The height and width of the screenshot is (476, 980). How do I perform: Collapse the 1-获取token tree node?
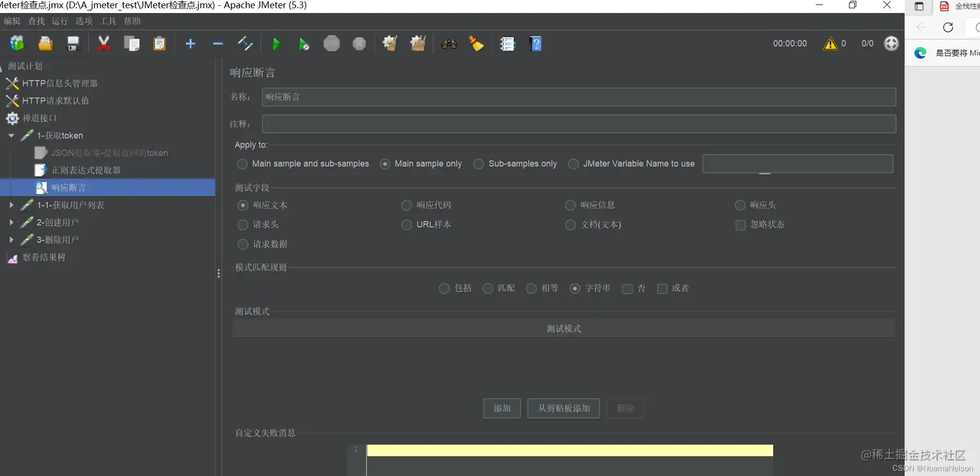(x=11, y=135)
